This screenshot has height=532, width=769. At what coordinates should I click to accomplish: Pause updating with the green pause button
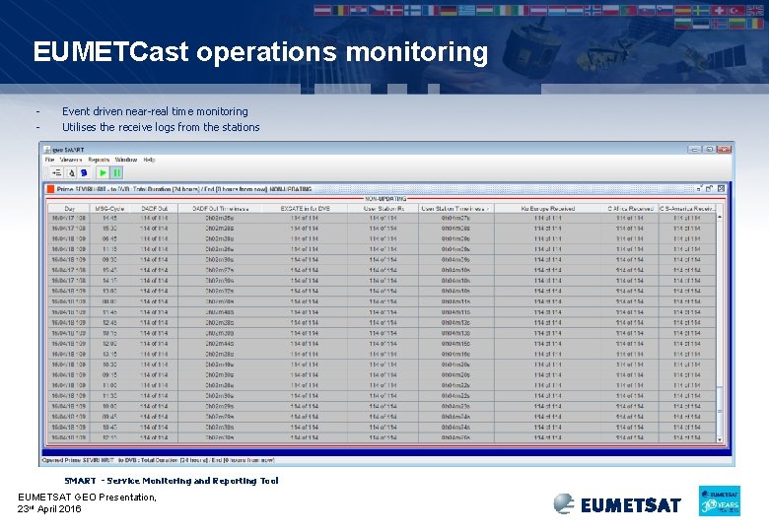(116, 173)
